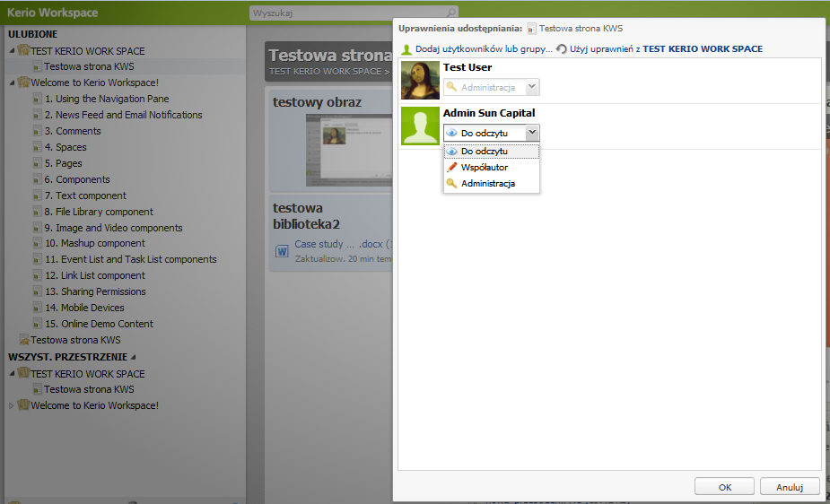Screen dimensions: 830x504
Task: Collapse Welcome to Kerio Workspace in Ulubione
Action: tap(12, 83)
